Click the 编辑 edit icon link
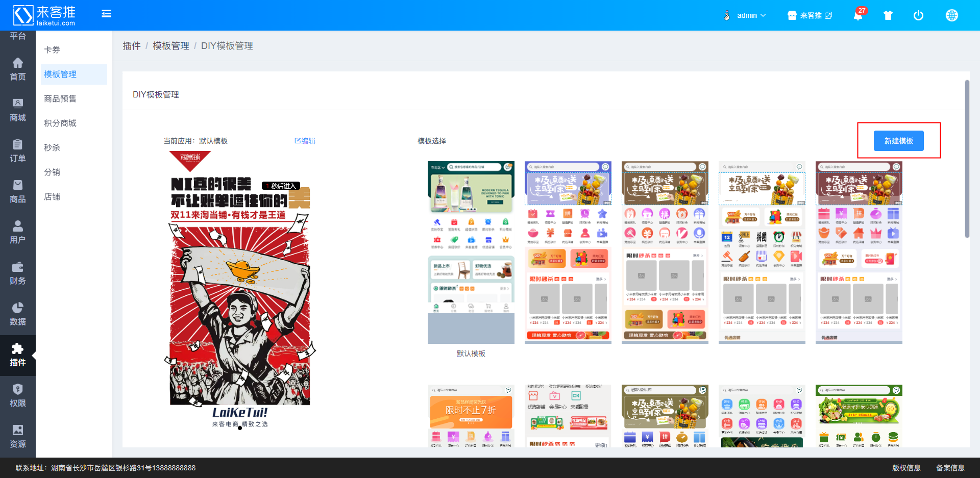The image size is (980, 478). pyautogui.click(x=305, y=141)
